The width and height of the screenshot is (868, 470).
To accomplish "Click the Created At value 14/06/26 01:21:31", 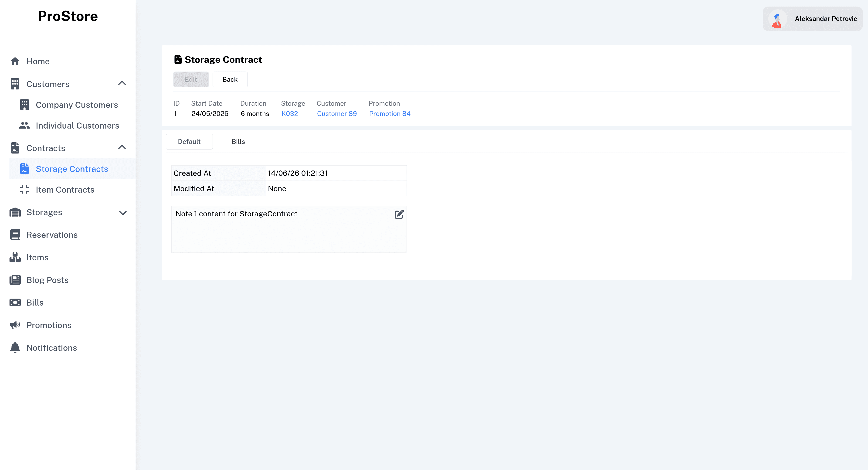I will (298, 173).
